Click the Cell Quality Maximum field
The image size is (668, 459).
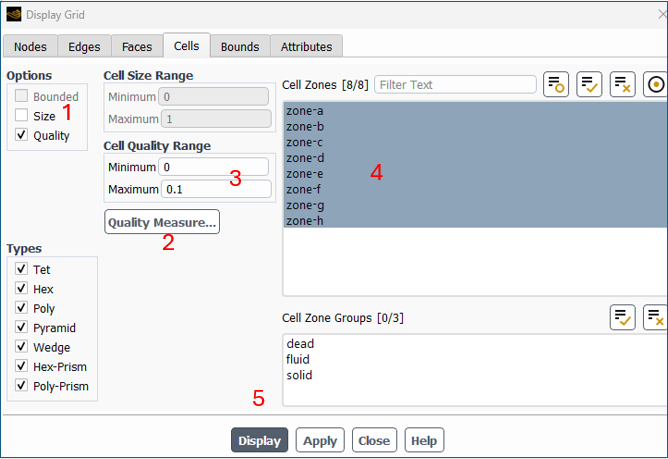[x=215, y=189]
